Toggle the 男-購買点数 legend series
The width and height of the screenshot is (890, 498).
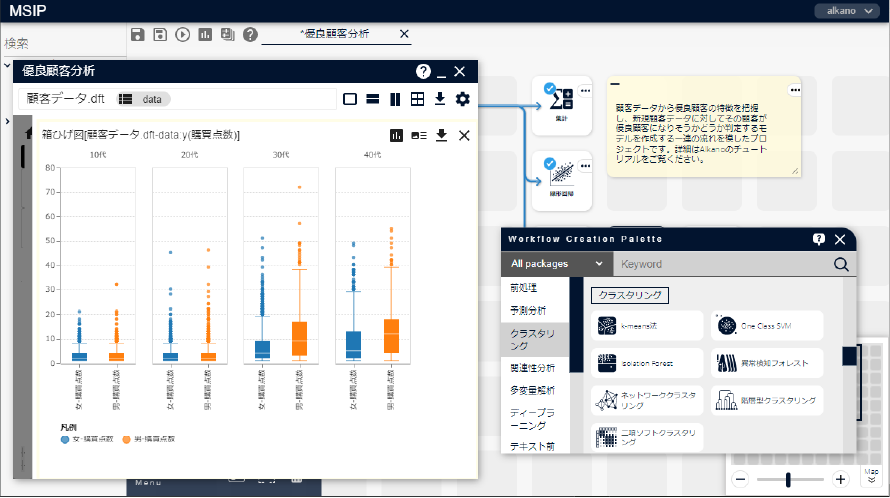[150, 439]
